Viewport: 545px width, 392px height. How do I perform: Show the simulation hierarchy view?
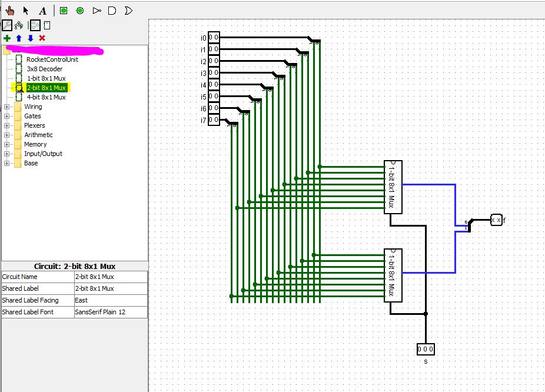coord(19,25)
